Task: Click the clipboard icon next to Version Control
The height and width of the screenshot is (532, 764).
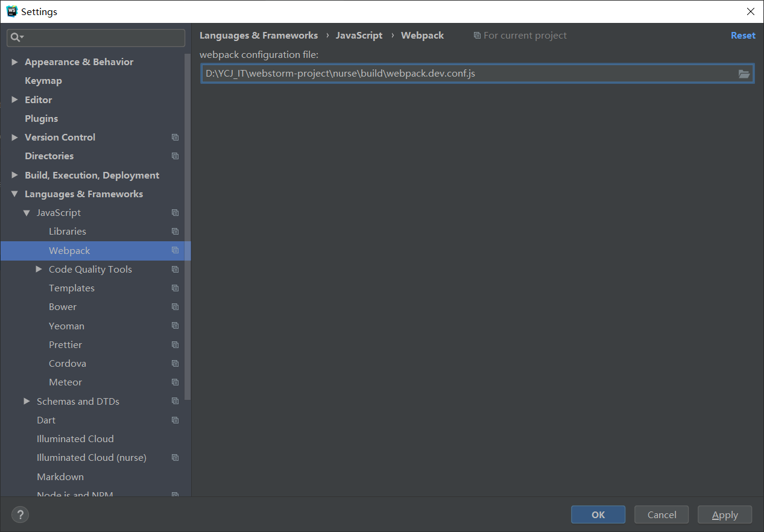Action: (x=175, y=137)
